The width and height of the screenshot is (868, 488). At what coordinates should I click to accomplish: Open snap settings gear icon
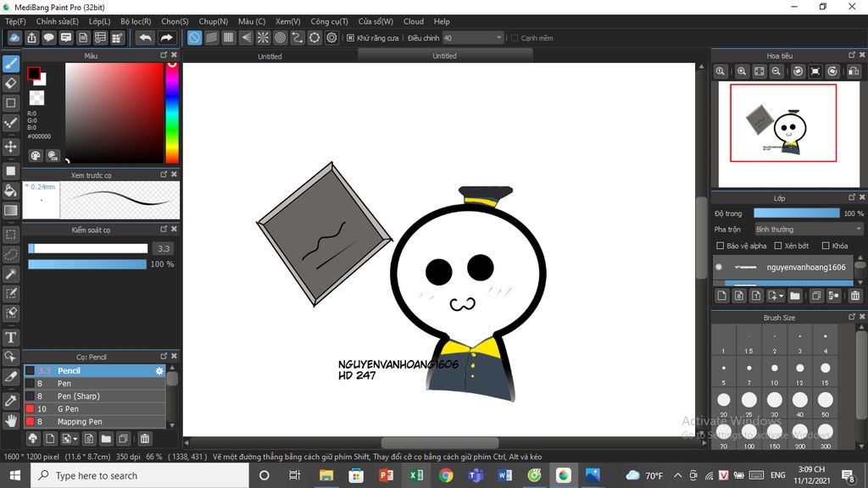click(331, 37)
